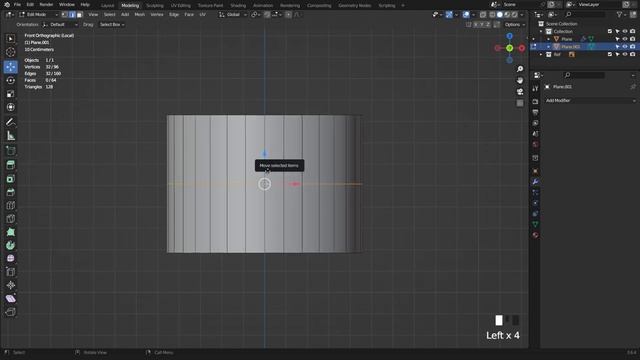Select the Spin tool
640x360 pixels.
tap(11, 246)
